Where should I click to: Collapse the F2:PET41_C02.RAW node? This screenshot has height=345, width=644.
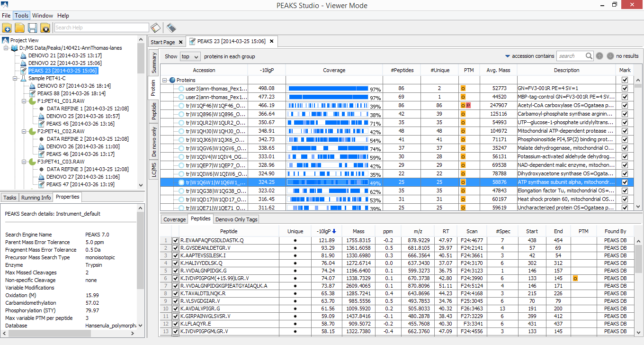[x=24, y=131]
